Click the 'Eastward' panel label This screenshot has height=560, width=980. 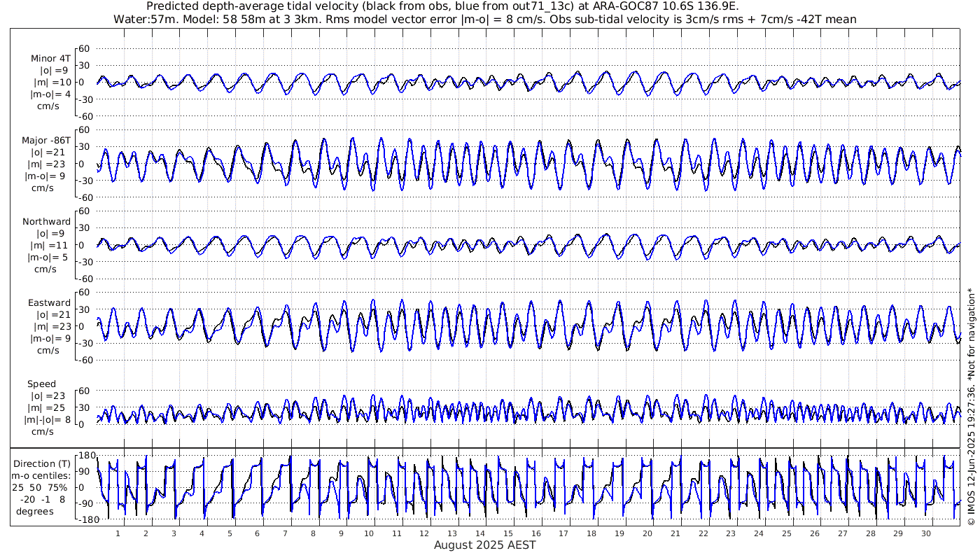point(49,302)
